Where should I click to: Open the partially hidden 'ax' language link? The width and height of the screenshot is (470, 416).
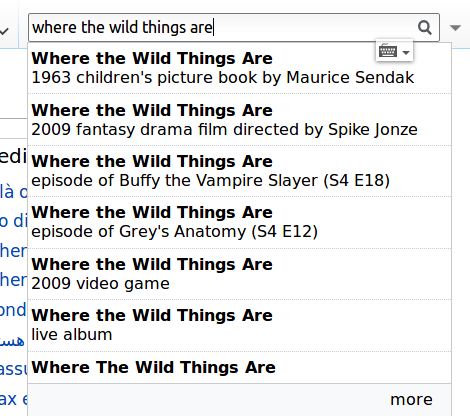click(13, 399)
